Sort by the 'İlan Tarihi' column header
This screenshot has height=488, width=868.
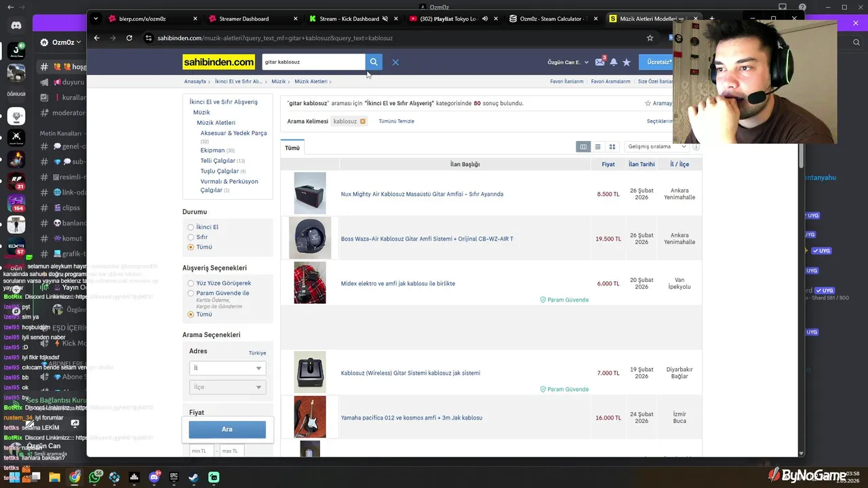(642, 164)
